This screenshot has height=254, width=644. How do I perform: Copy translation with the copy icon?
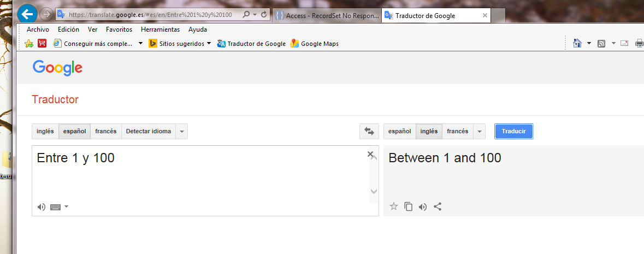coord(408,206)
